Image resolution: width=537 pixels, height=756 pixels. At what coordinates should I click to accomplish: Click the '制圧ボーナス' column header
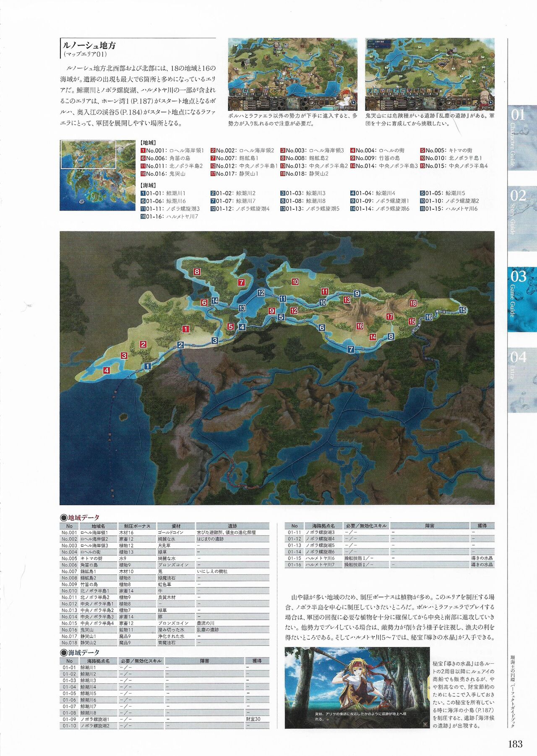point(137,526)
